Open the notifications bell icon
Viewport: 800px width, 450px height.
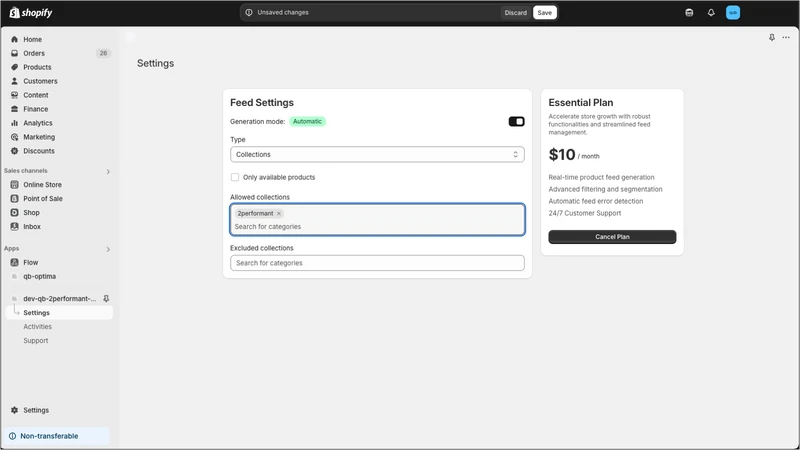point(711,13)
